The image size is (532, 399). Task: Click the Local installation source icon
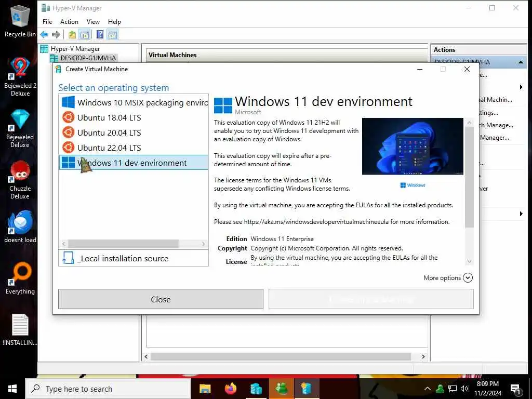click(68, 258)
